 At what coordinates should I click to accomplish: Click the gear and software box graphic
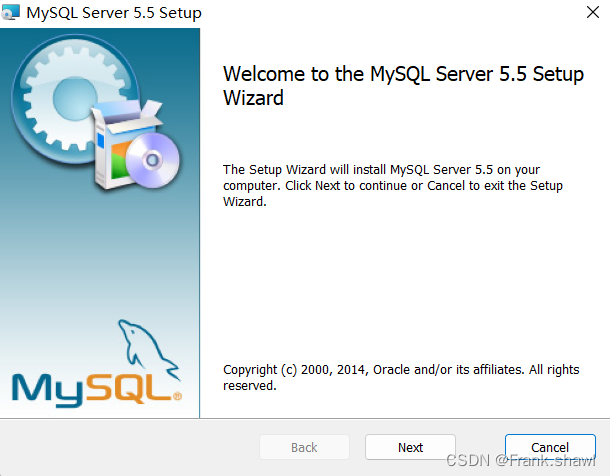96,112
